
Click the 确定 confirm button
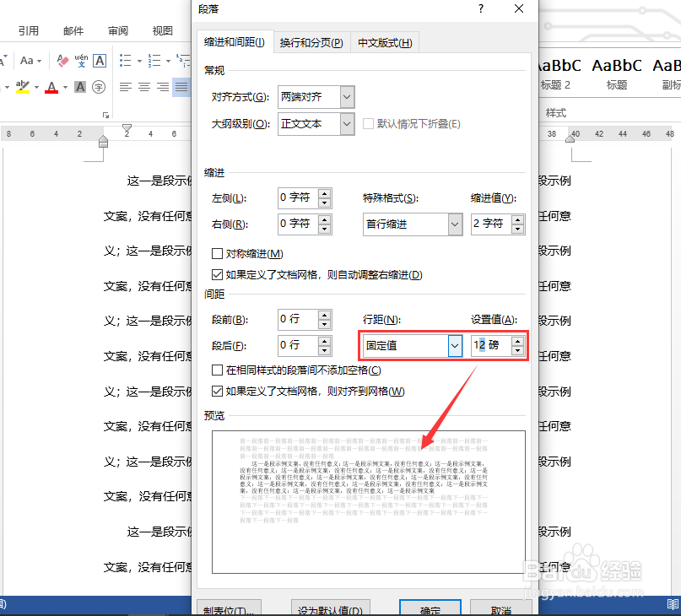tap(430, 609)
